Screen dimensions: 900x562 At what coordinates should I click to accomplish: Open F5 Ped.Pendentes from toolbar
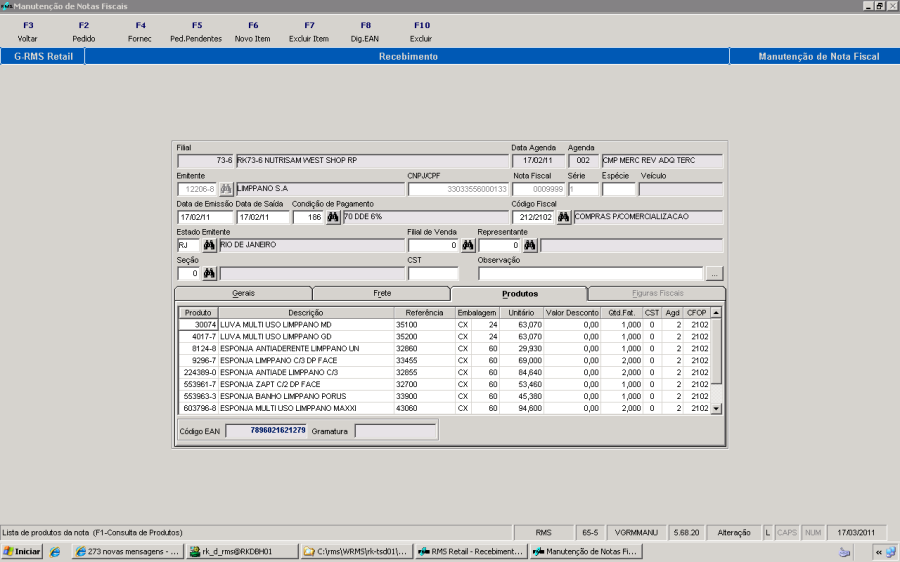pos(196,31)
